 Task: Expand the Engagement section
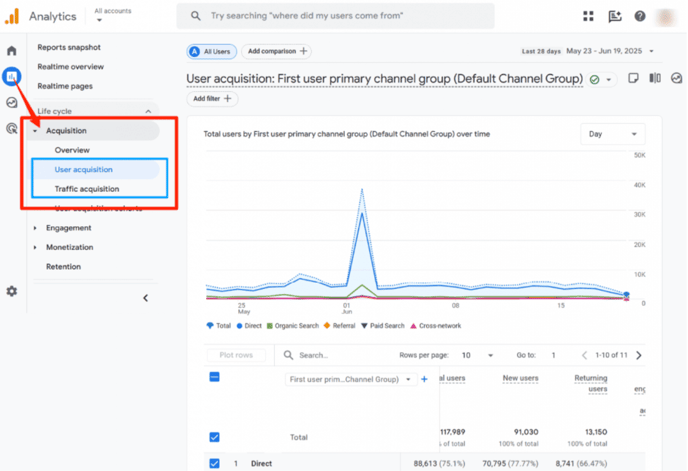[36, 228]
